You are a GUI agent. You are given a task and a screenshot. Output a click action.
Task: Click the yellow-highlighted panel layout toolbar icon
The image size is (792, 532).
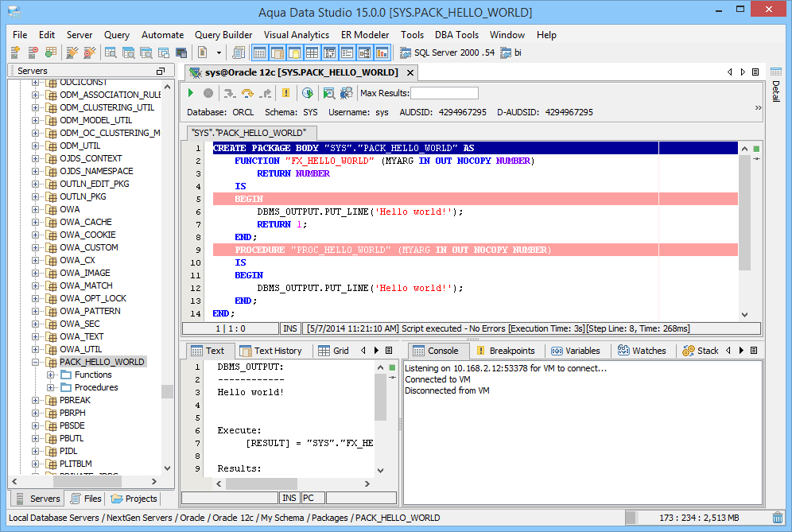click(x=295, y=52)
